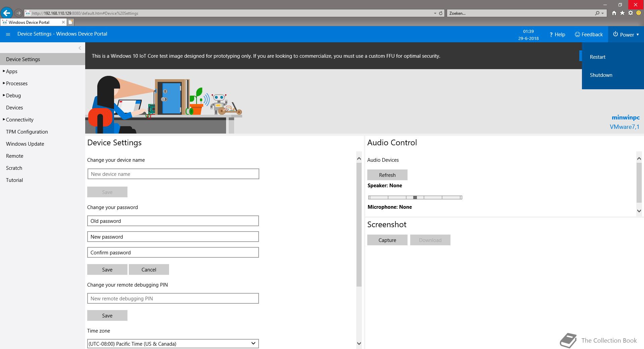Expand the Debug tree node
Viewport: 644px width, 349px height.
click(4, 95)
